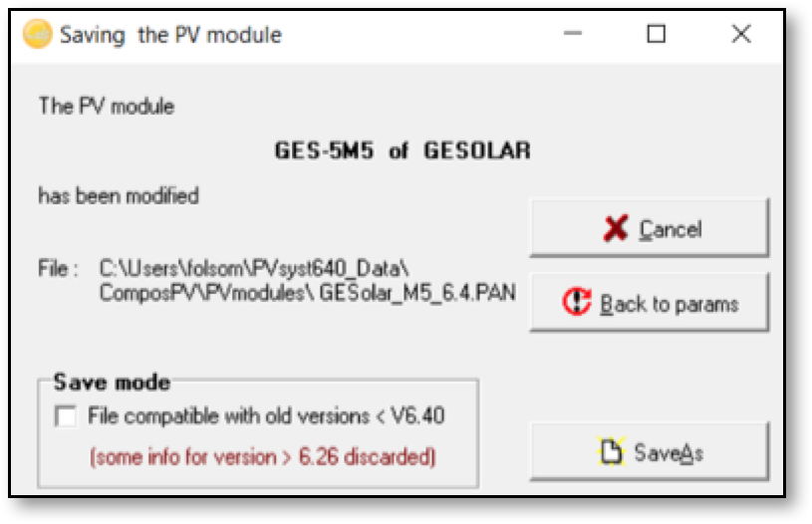
Task: Maximize the Saving the PV module dialog
Action: pyautogui.click(x=657, y=34)
